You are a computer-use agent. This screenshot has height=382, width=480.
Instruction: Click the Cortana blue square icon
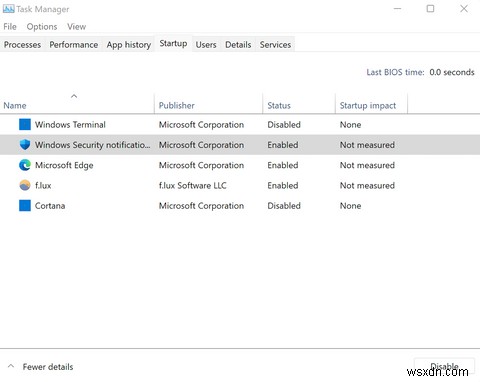coord(25,206)
